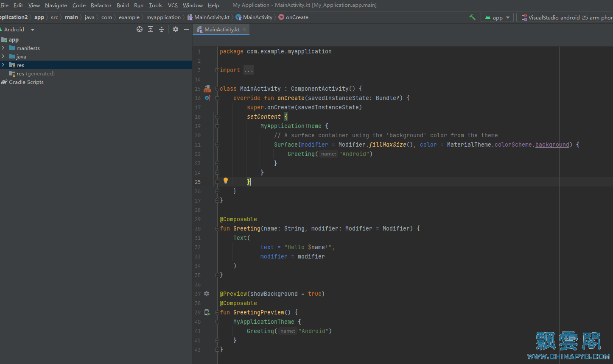Image resolution: width=613 pixels, height=364 pixels.
Task: Click the Make Project hammer icon
Action: 472,17
